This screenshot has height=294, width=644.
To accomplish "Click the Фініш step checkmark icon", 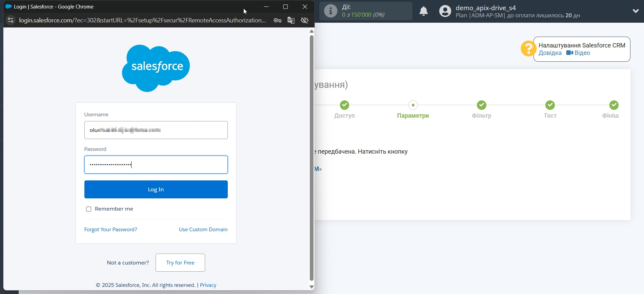I will tap(614, 105).
